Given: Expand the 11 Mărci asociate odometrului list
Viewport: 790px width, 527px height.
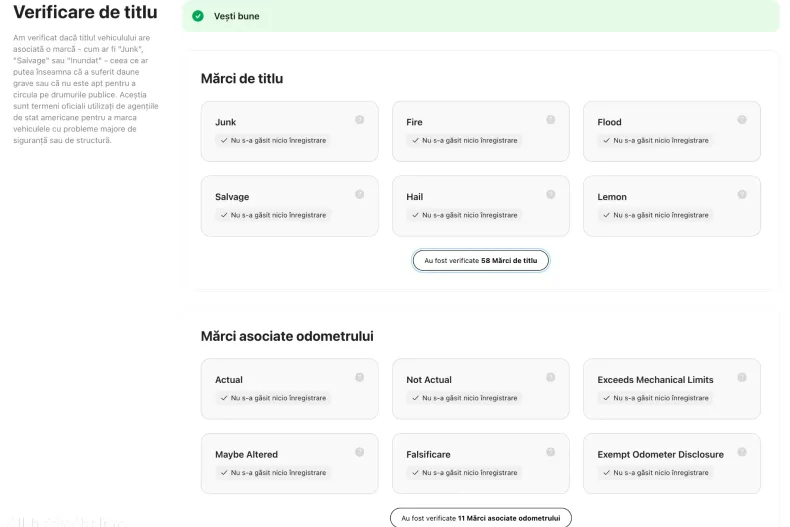Looking at the screenshot, I should pos(481,518).
